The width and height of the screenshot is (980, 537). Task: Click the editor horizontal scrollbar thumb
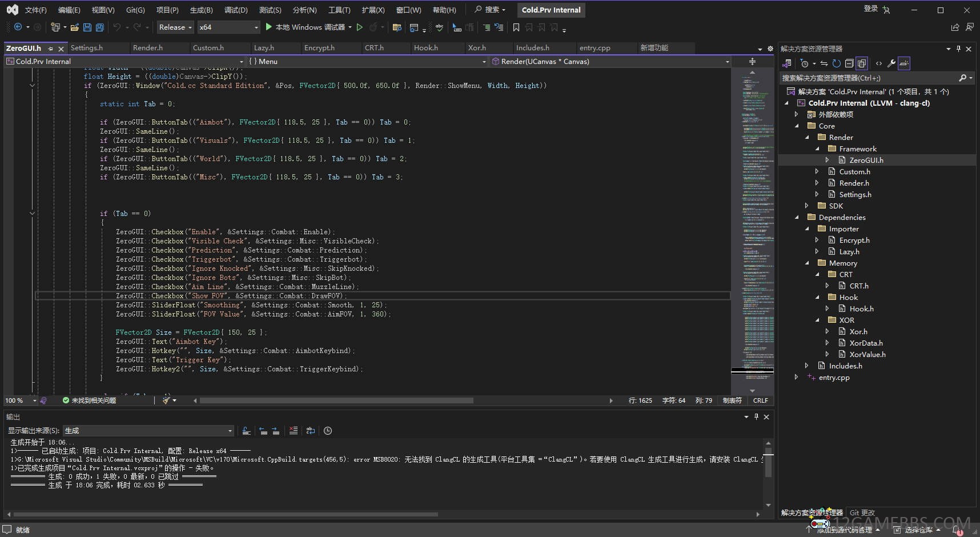point(336,400)
